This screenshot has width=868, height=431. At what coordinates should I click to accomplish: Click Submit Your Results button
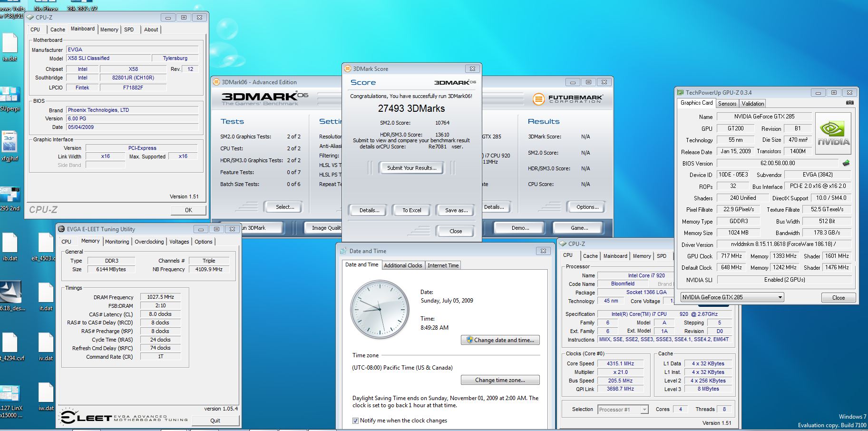[411, 168]
